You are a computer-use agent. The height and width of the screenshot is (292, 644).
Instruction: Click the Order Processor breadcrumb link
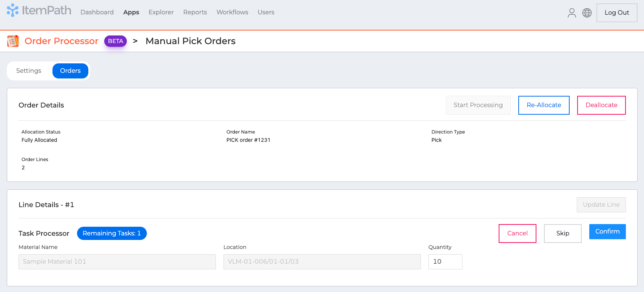(x=62, y=41)
